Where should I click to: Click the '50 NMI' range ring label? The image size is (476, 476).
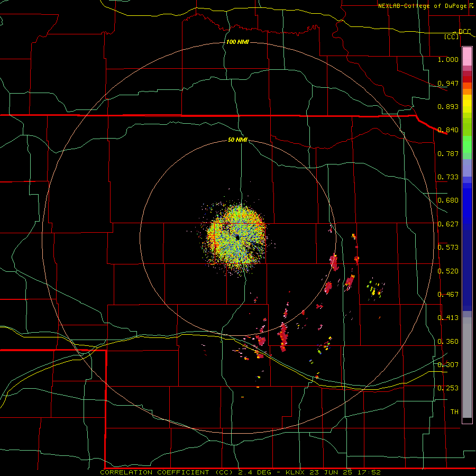pos(237,140)
